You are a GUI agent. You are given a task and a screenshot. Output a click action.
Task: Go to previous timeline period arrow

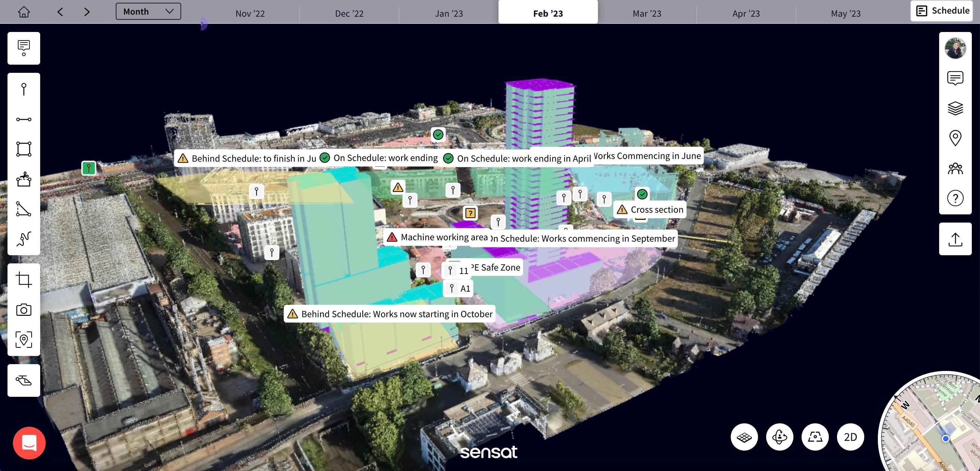[x=60, y=12]
